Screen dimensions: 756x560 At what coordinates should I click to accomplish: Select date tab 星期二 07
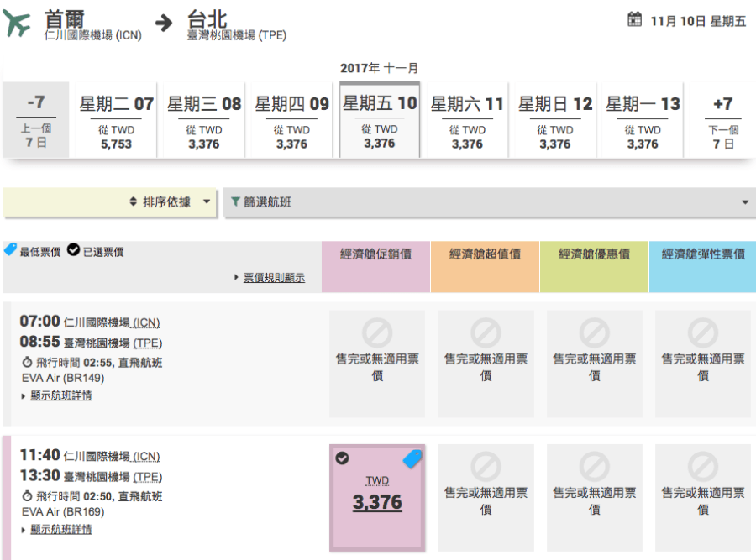click(x=116, y=120)
